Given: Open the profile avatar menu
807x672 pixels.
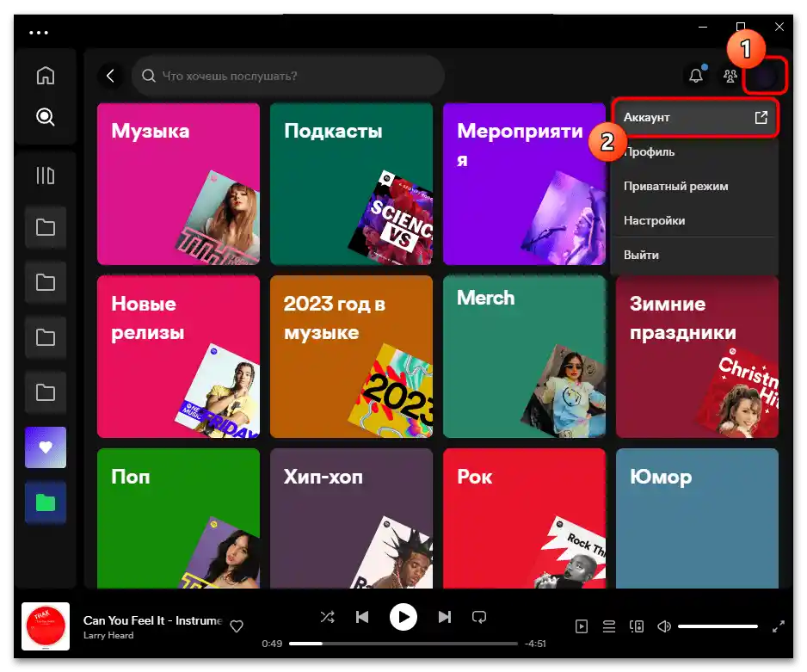Looking at the screenshot, I should click(x=764, y=76).
